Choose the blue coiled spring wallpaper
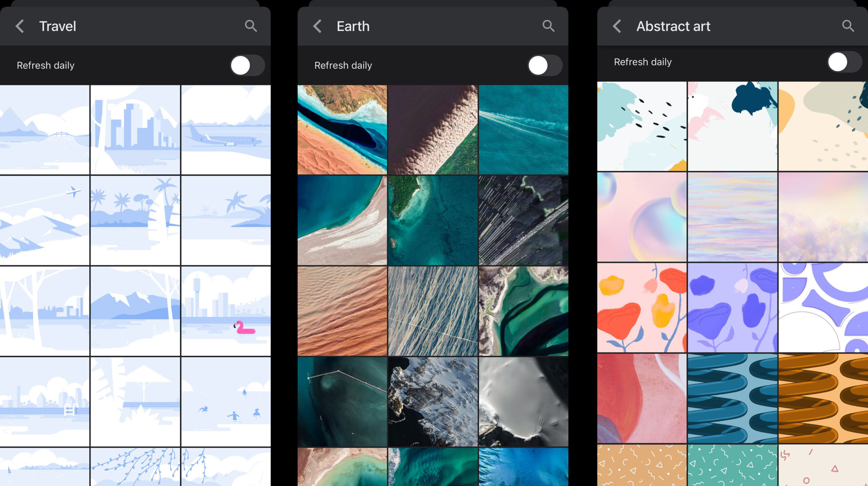 [732, 398]
